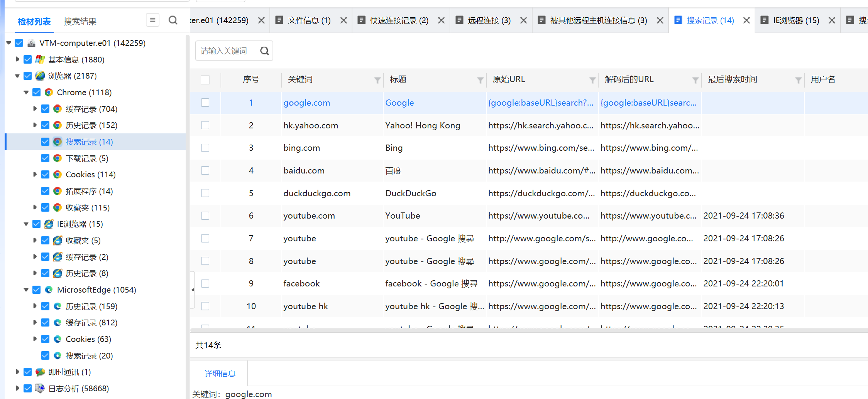
Task: Open the 详细信息 details tab
Action: (220, 373)
